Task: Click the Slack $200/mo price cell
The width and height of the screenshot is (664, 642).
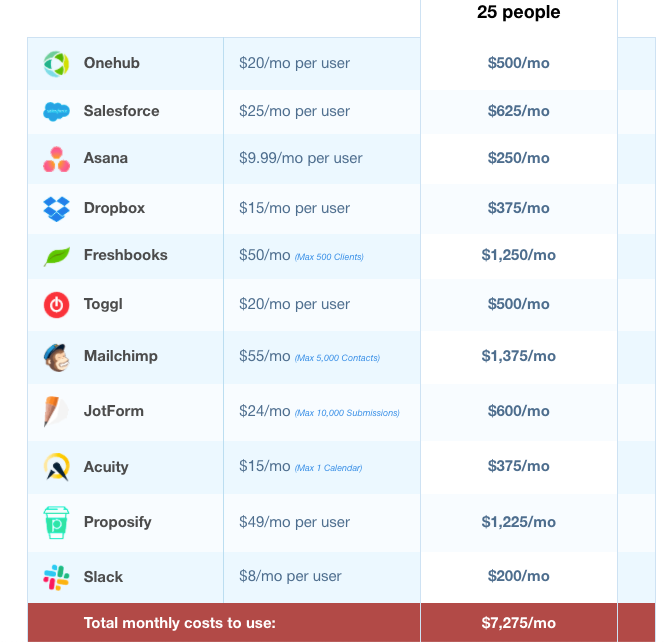Action: (519, 576)
